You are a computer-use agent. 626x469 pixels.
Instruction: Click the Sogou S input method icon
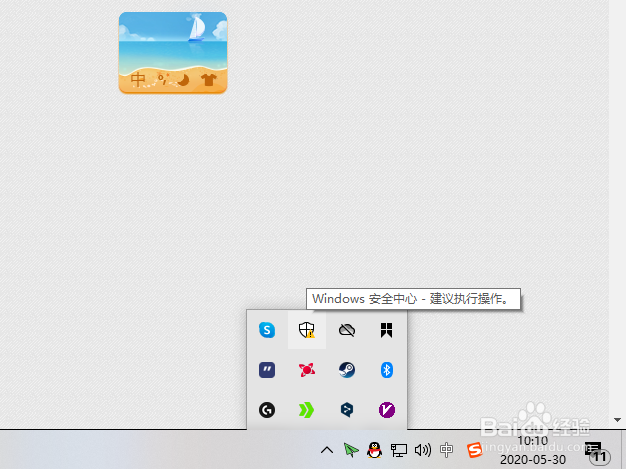coord(474,450)
